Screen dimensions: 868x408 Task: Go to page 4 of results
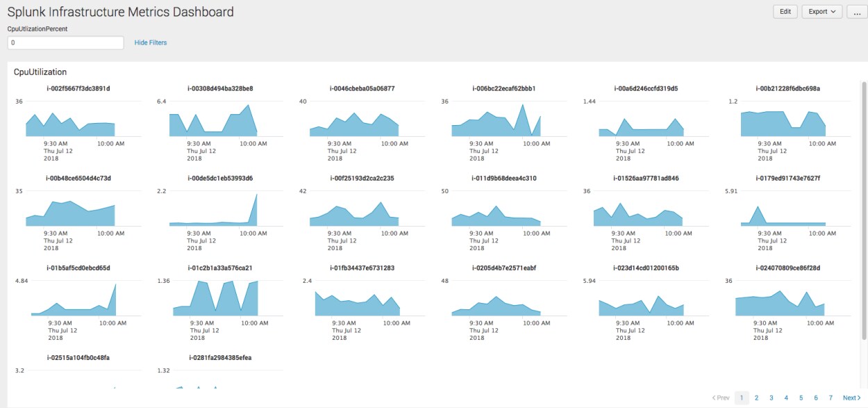pos(786,398)
